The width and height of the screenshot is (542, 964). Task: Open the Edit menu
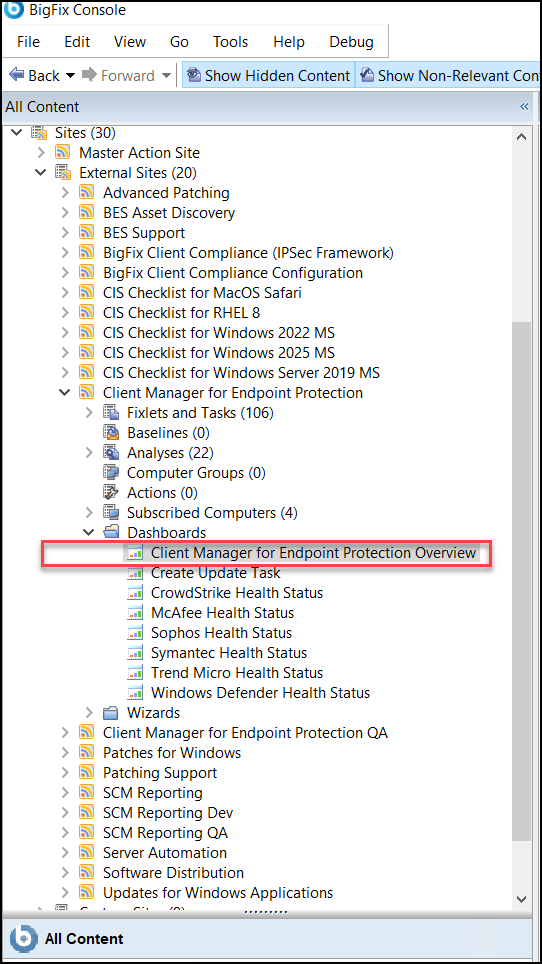77,42
